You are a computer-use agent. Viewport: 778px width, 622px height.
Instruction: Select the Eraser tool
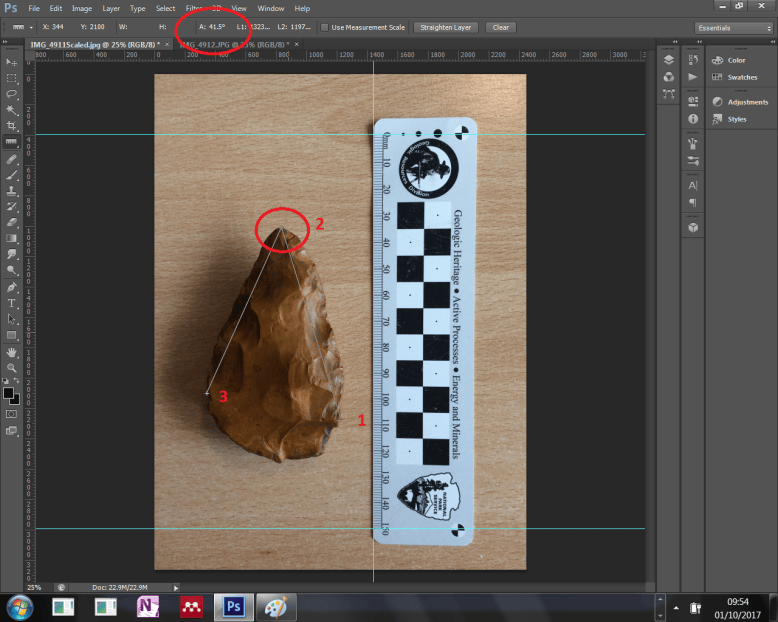click(x=11, y=222)
